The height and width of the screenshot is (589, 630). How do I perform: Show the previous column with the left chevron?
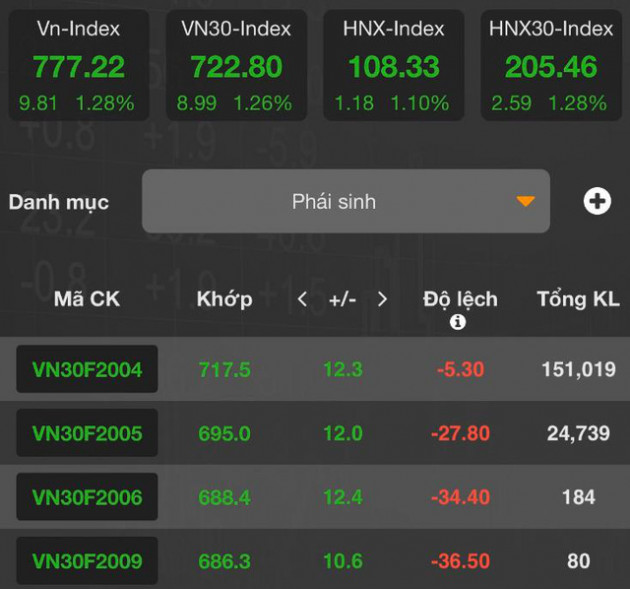pyautogui.click(x=303, y=299)
